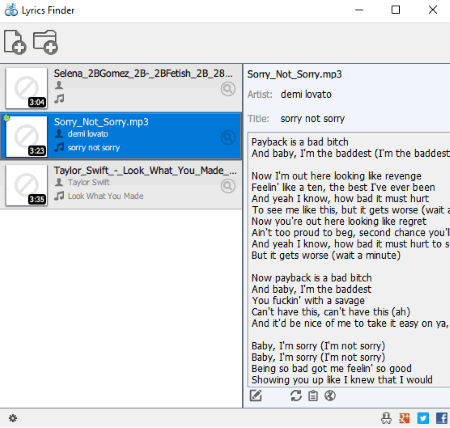Click Sorry_Not_Sorry.mp3 heading in details pane
This screenshot has height=428, width=450.
pyautogui.click(x=295, y=74)
